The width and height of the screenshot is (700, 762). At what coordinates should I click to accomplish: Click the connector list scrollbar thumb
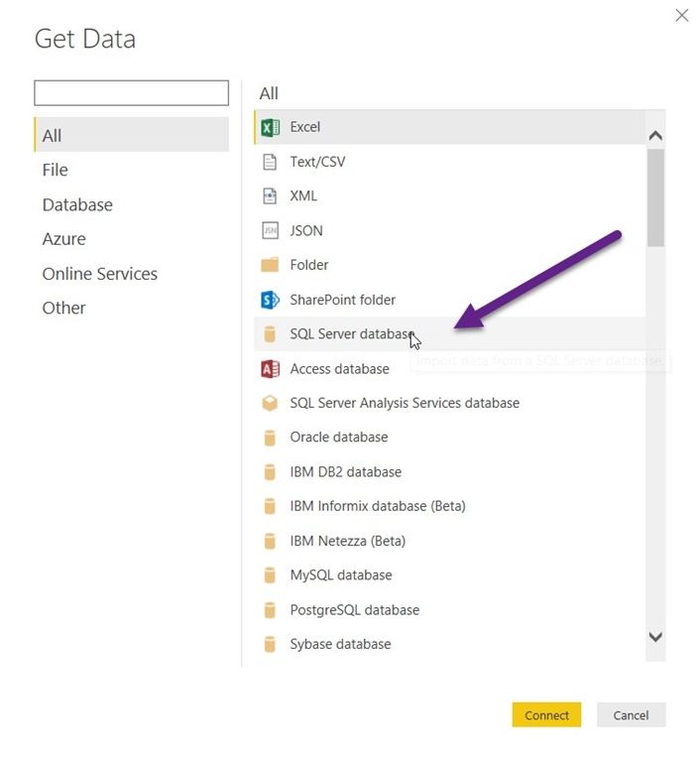click(x=655, y=197)
